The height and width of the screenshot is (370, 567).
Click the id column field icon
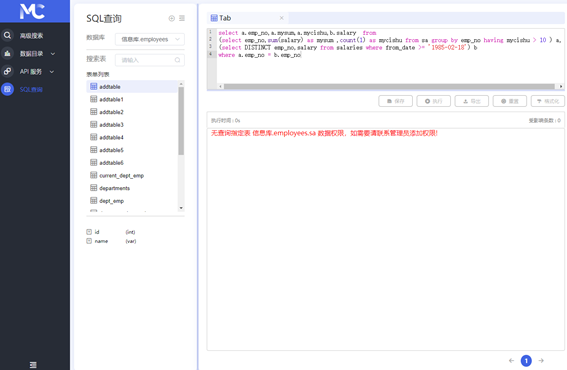coord(89,232)
